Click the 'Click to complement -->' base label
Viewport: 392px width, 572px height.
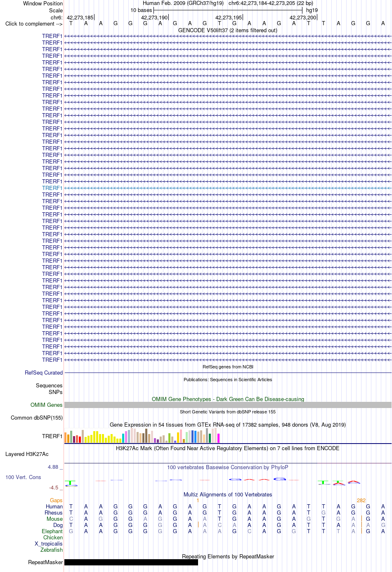34,24
